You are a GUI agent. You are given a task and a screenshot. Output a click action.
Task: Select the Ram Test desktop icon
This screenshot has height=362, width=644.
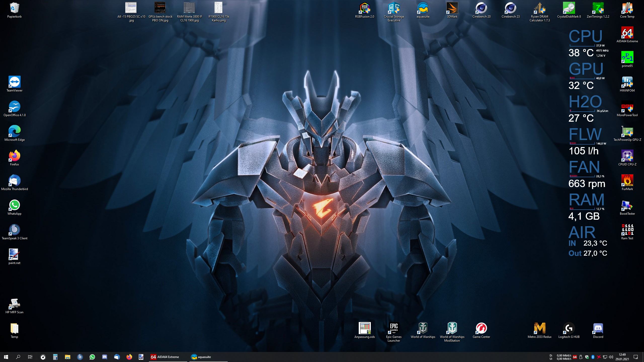[627, 232]
